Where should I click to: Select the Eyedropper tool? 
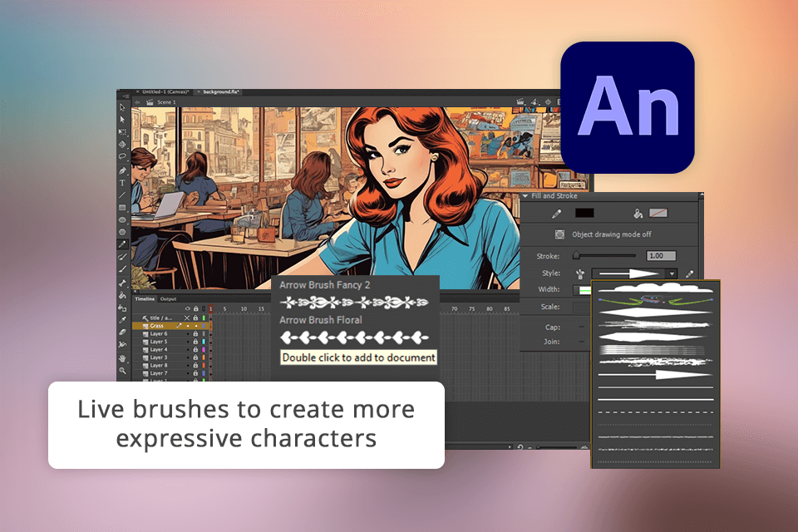[122, 320]
